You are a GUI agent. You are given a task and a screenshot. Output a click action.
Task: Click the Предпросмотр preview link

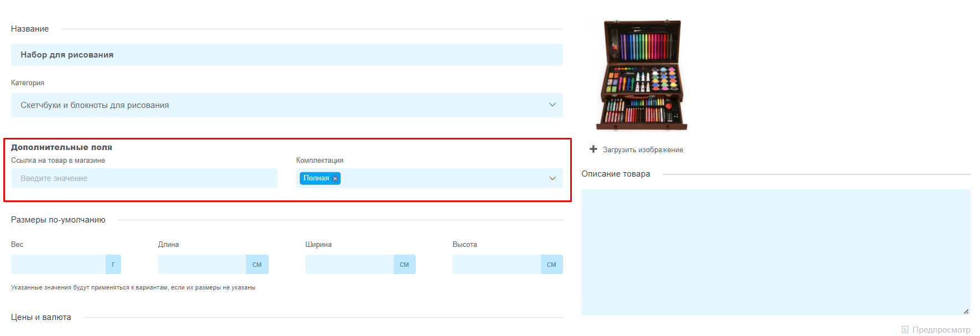click(941, 330)
